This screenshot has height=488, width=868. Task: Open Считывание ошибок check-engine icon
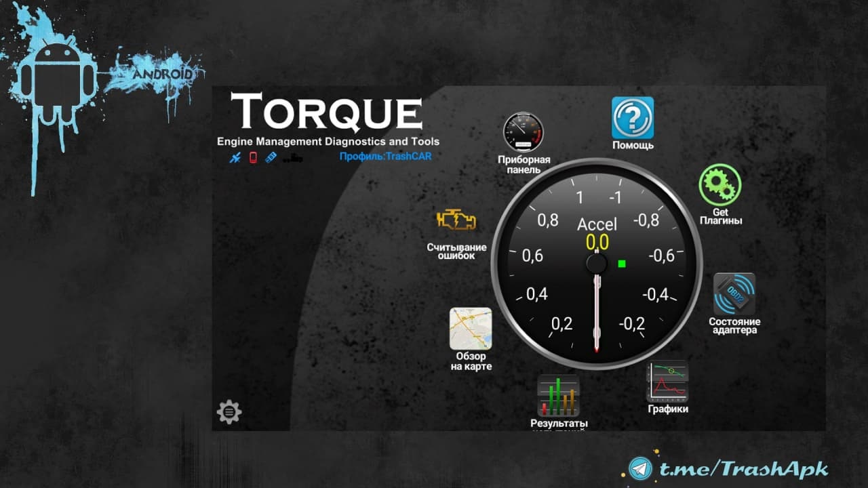pos(456,220)
